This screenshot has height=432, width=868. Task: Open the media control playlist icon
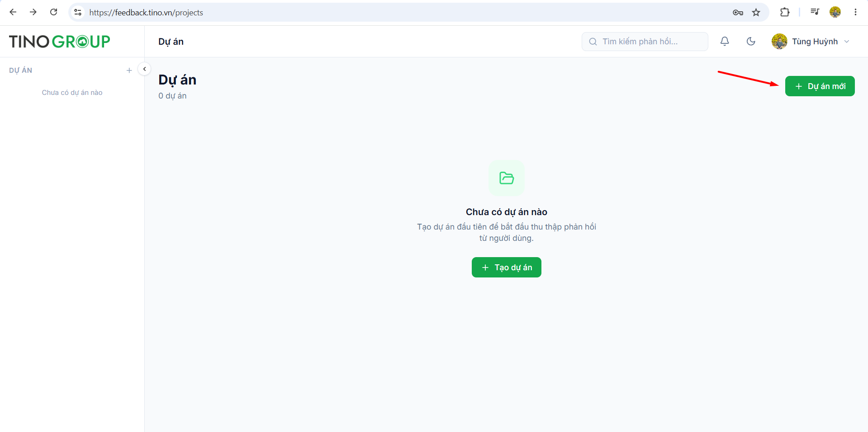(x=815, y=12)
